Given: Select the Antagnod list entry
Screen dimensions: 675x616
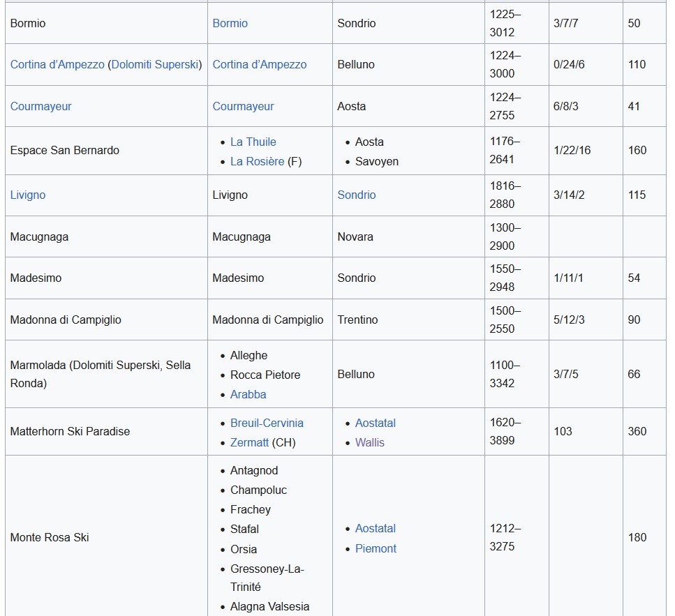Looking at the screenshot, I should pyautogui.click(x=254, y=471).
